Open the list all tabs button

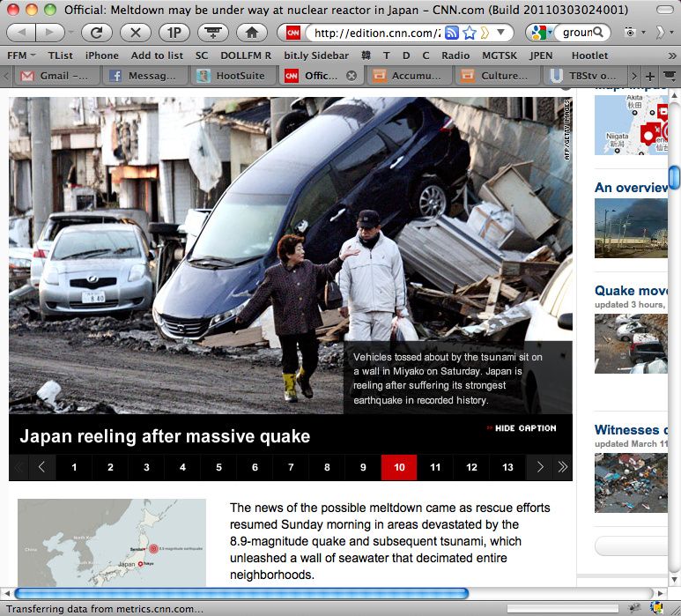tap(670, 77)
